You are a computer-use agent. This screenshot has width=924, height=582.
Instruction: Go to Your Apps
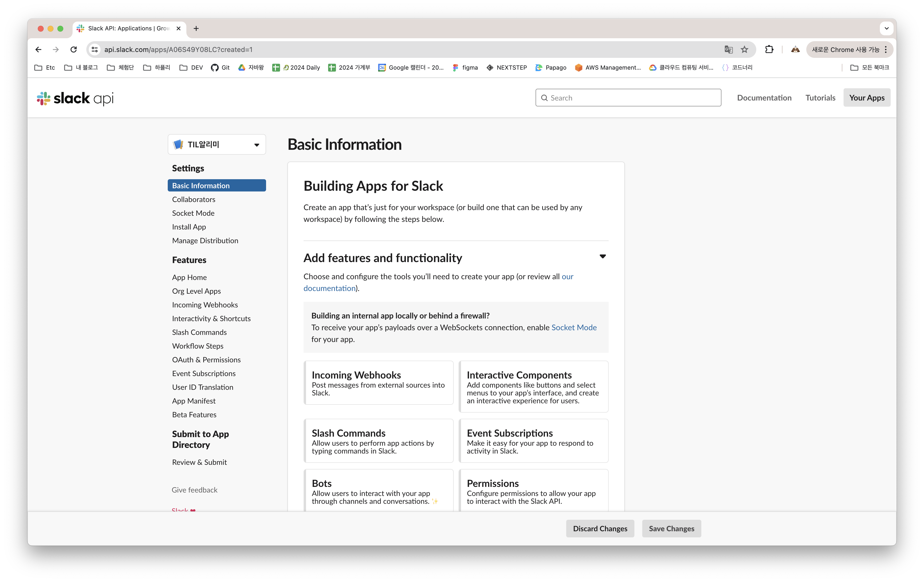866,98
